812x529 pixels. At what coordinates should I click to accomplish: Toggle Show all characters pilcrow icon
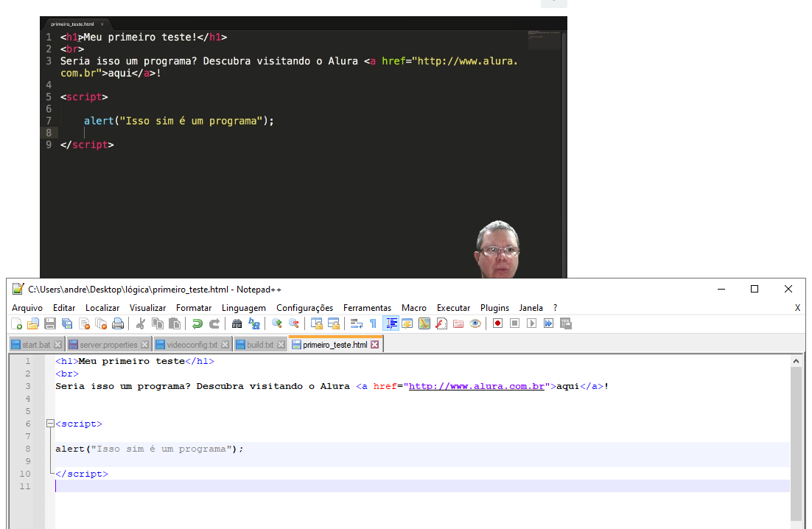[373, 323]
